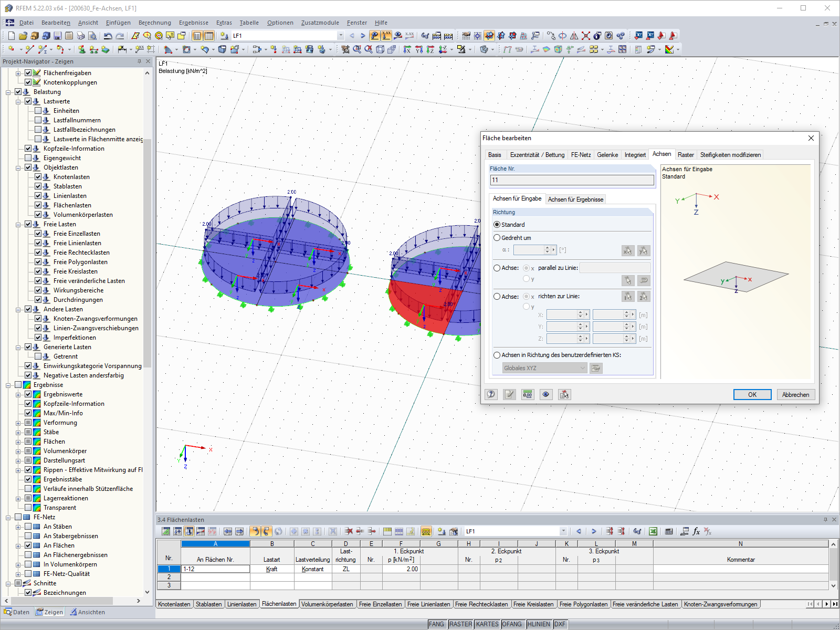This screenshot has height=630, width=840.
Task: Open the LF1 load case dropdown in toolbar
Action: [x=341, y=36]
